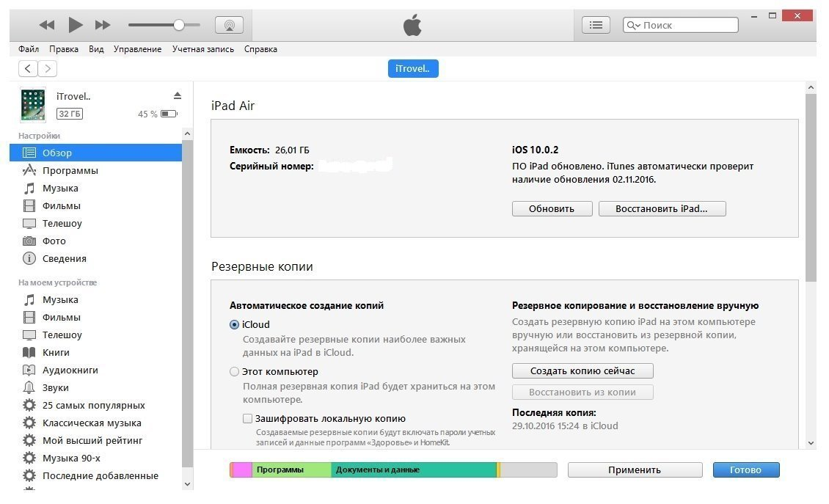Click the main pane scroll down arrow
The height and width of the screenshot is (504, 829).
[811, 443]
